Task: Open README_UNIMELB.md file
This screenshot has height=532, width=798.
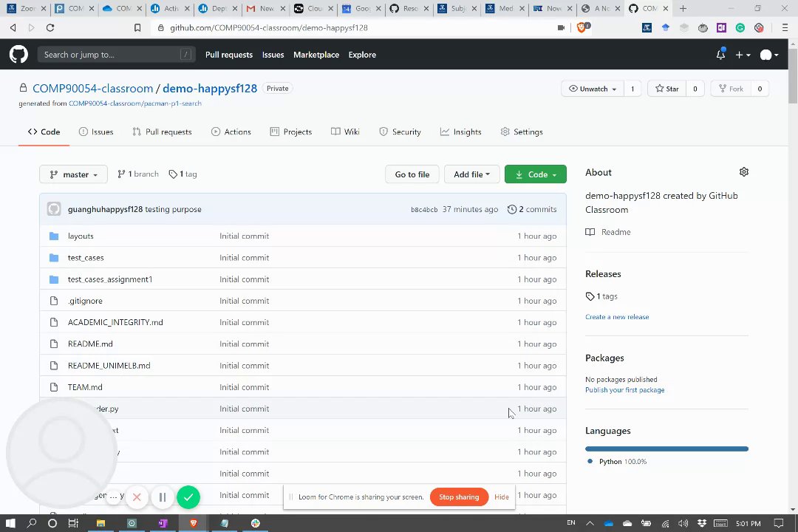Action: 109,366
